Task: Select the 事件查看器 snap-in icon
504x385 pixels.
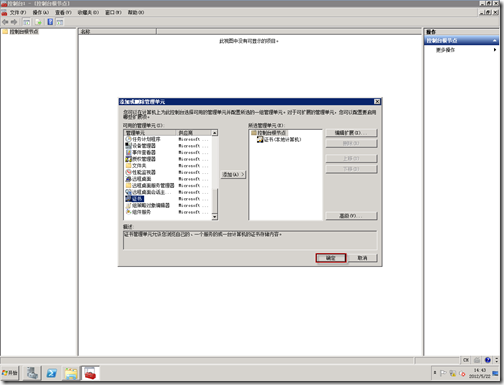Action: [128, 152]
